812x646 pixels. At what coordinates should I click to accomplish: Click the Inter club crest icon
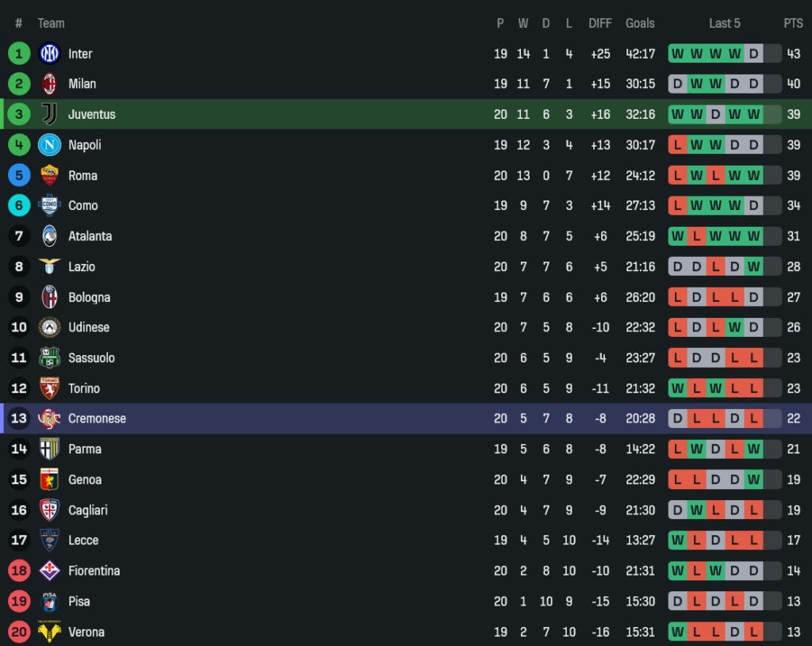coord(50,54)
